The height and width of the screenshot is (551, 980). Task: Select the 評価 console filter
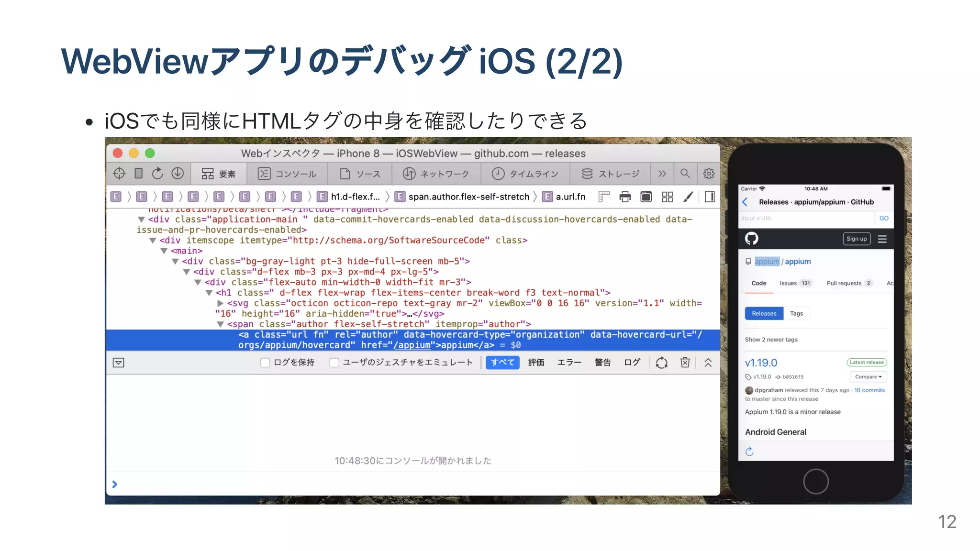[536, 363]
